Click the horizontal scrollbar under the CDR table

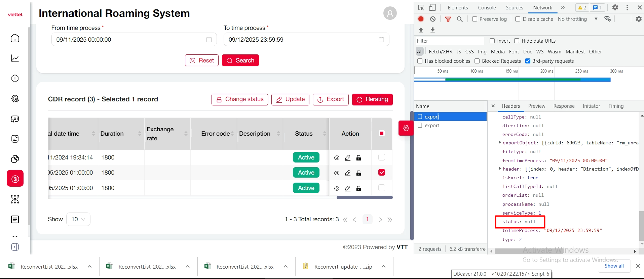365,197
